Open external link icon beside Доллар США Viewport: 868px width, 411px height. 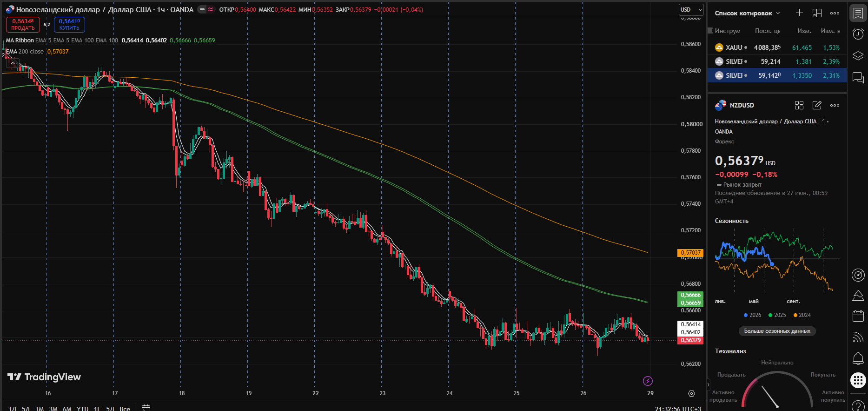click(x=822, y=121)
